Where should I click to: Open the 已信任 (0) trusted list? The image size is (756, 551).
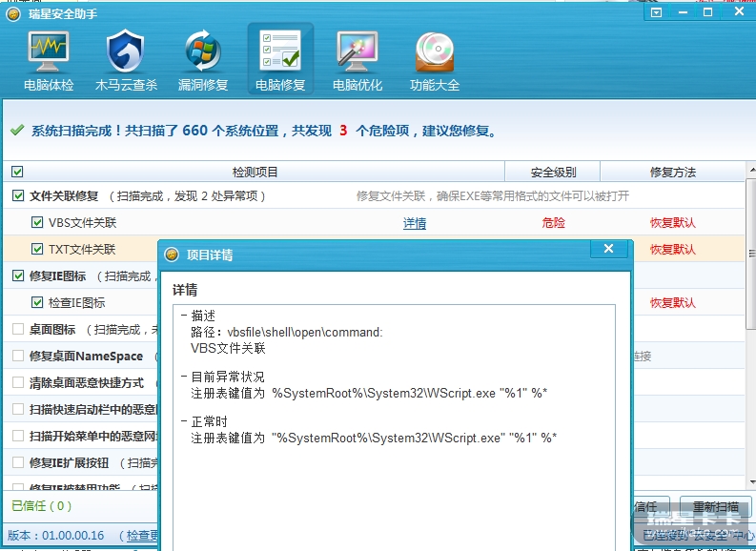pyautogui.click(x=41, y=505)
